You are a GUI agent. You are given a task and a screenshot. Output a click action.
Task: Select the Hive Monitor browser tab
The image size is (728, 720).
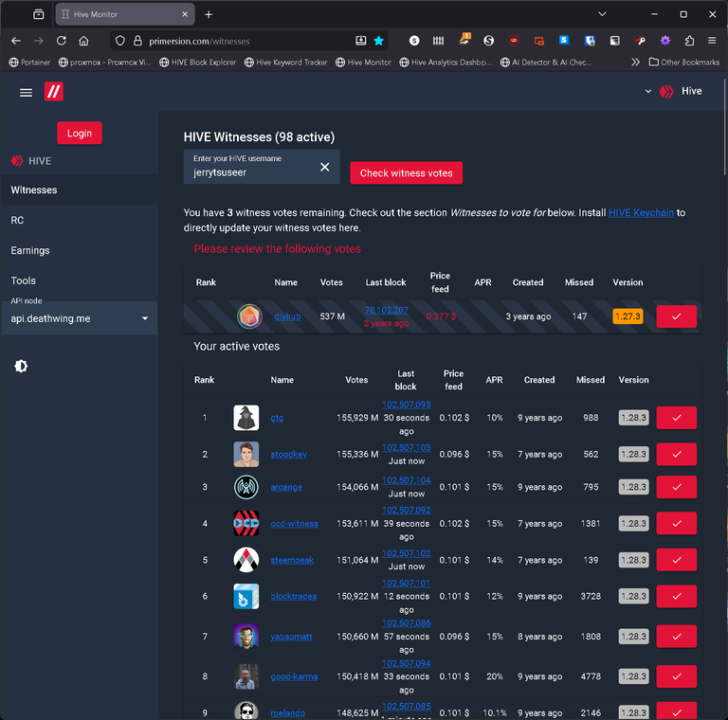coord(125,14)
